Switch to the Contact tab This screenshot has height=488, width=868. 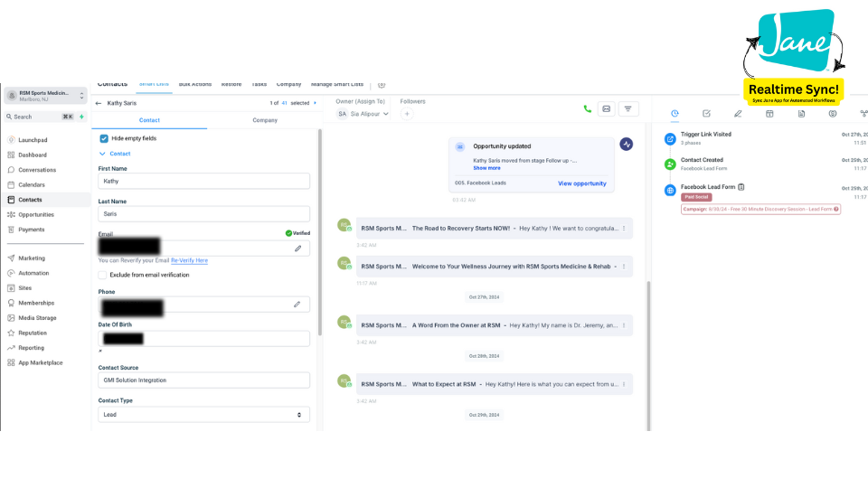(149, 120)
